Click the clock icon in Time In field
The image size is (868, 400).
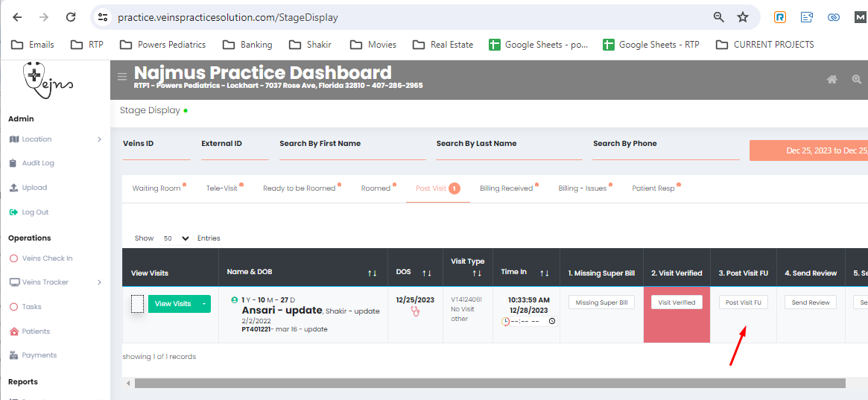pos(551,322)
